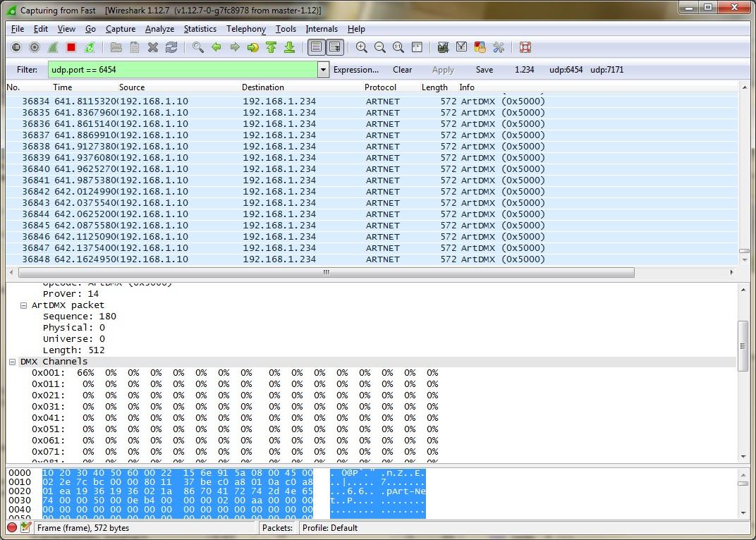Open the File menu
The height and width of the screenshot is (540, 756).
18,29
